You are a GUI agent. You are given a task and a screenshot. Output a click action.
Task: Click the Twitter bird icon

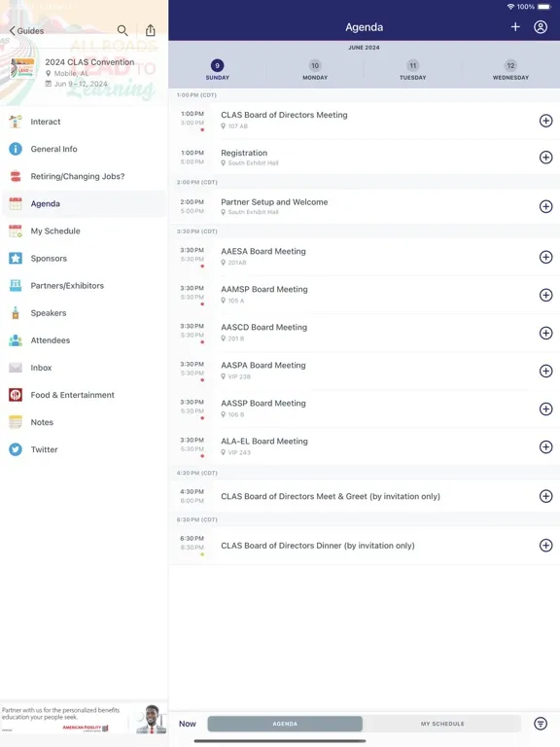click(x=16, y=449)
